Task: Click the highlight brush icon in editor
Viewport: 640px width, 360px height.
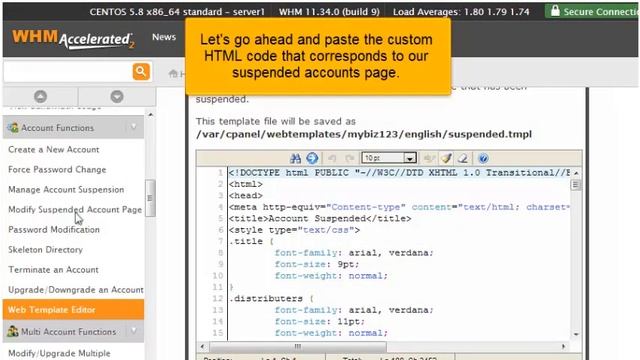Action: click(446, 158)
